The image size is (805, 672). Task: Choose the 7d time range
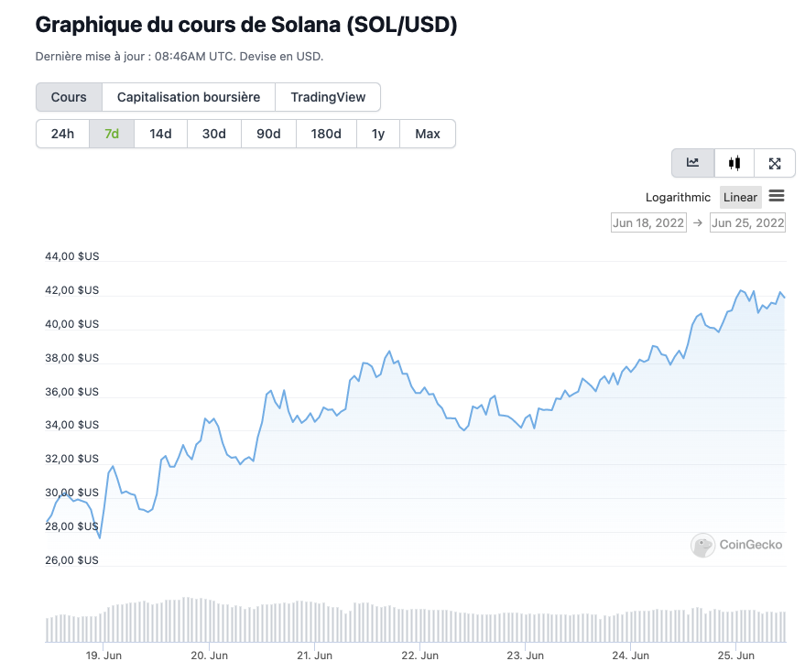click(112, 134)
